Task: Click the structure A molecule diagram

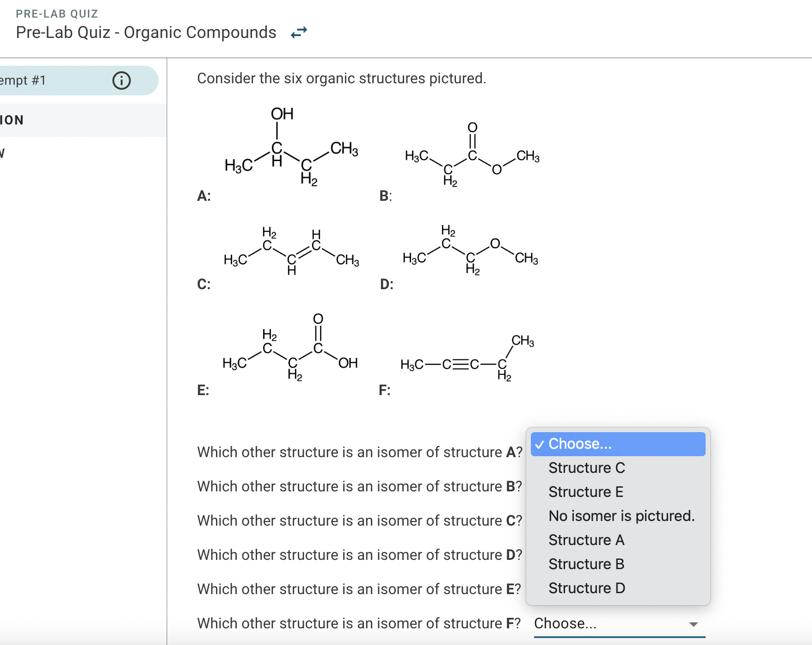Action: 290,148
